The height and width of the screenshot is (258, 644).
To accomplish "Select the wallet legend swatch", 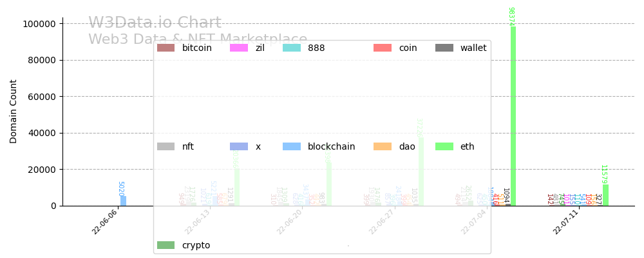I will (x=444, y=48).
